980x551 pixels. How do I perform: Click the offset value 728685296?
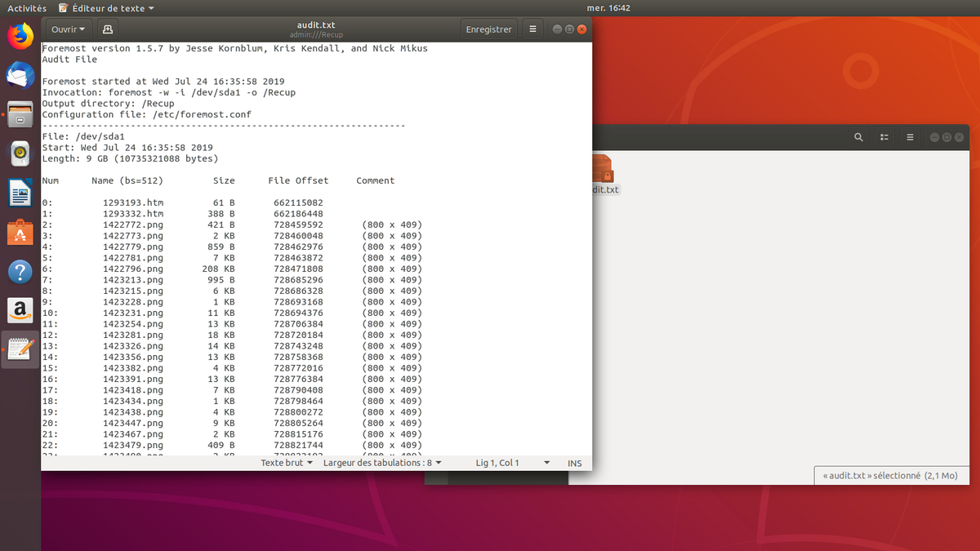click(x=298, y=280)
